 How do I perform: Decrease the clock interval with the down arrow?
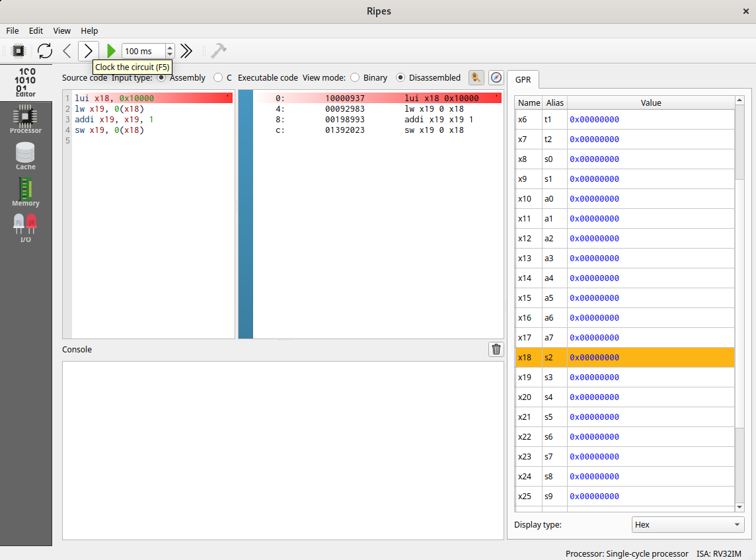coord(170,54)
